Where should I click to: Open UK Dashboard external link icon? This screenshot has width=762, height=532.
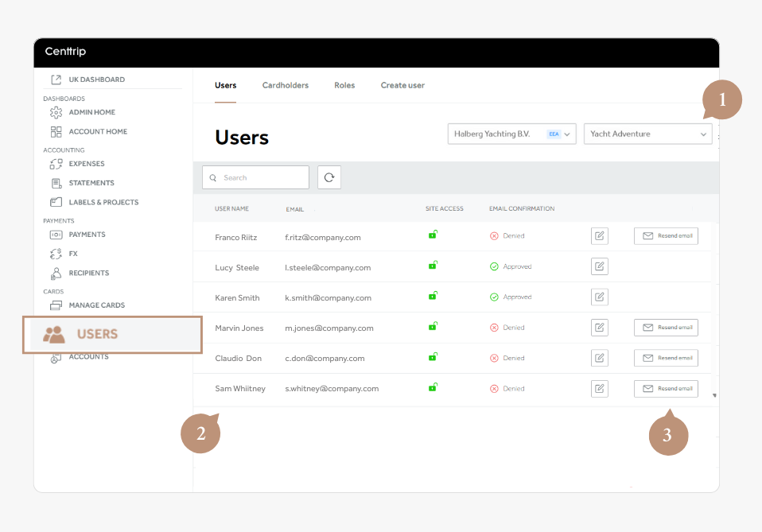coord(56,80)
